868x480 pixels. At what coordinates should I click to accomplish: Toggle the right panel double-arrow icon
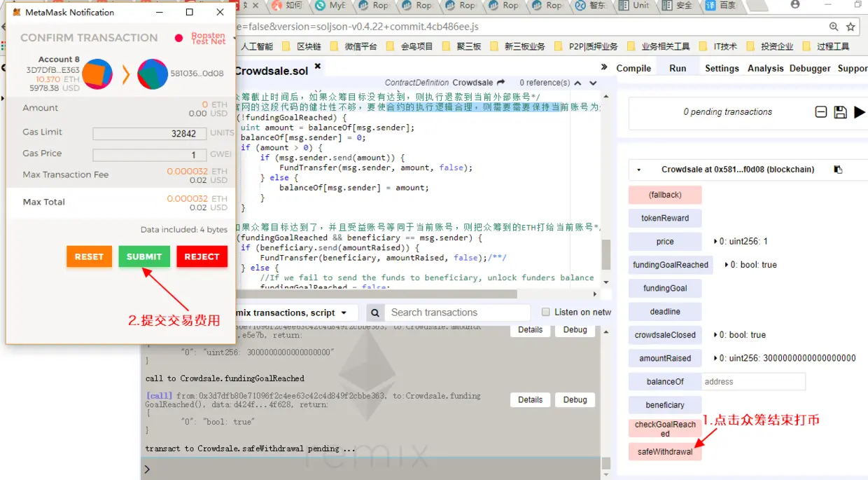pos(604,67)
